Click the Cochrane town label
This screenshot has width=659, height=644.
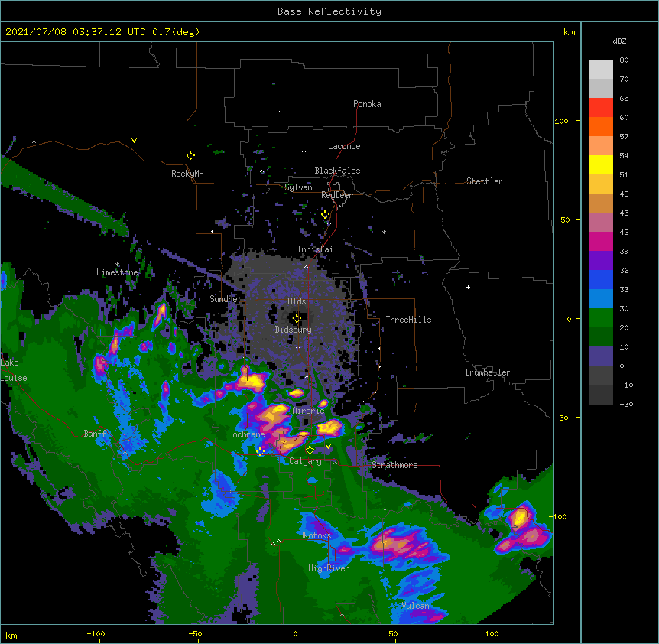(x=246, y=434)
